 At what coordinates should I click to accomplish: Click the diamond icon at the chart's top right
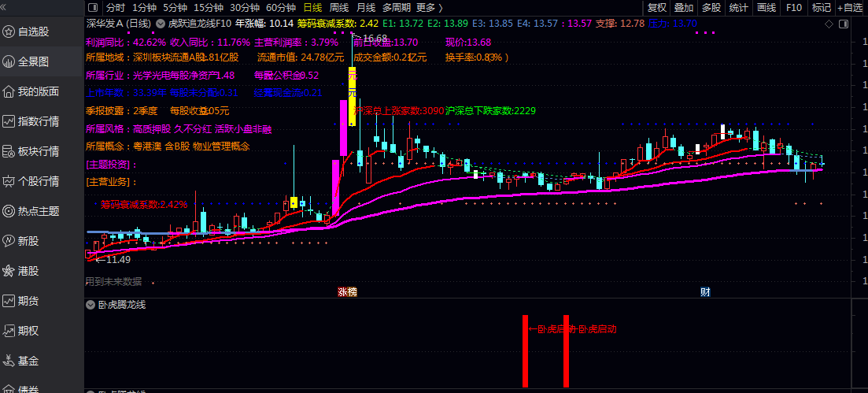829,24
